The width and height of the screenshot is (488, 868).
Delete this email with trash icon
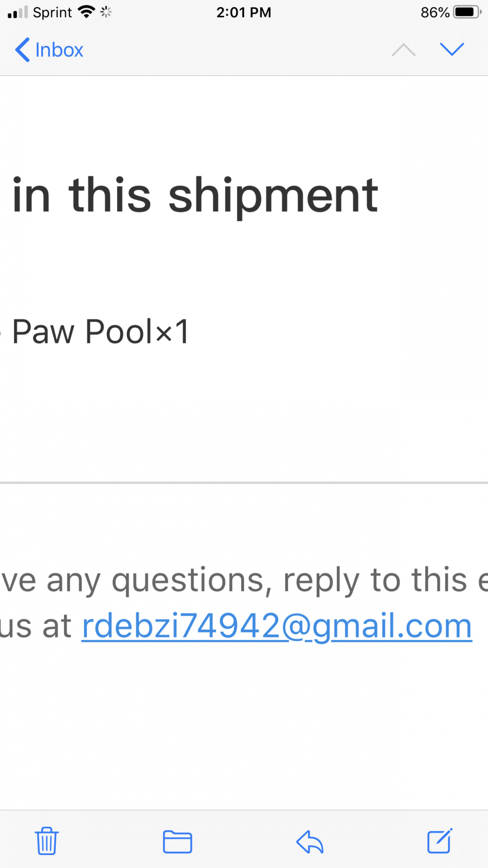(47, 841)
